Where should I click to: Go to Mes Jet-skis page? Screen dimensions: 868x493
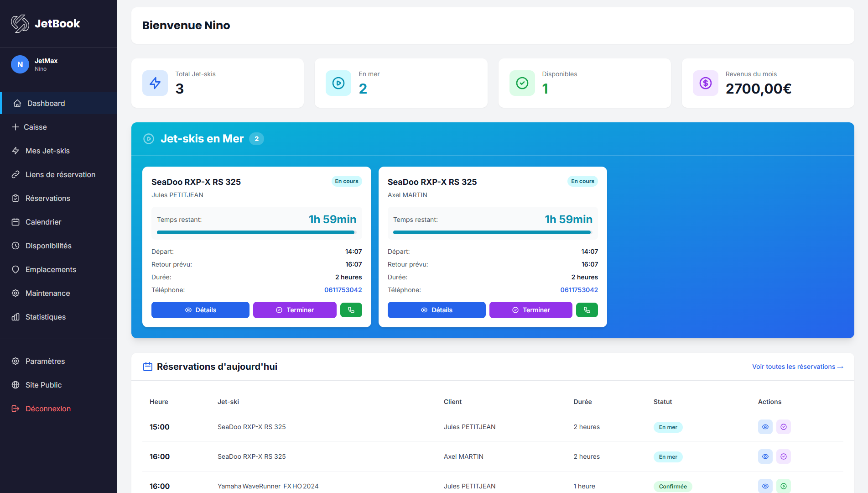(x=47, y=151)
